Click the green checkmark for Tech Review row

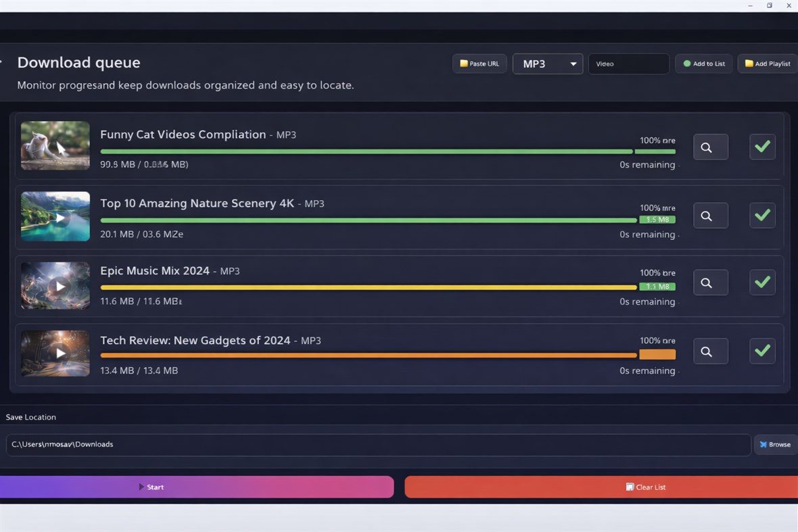coord(762,352)
